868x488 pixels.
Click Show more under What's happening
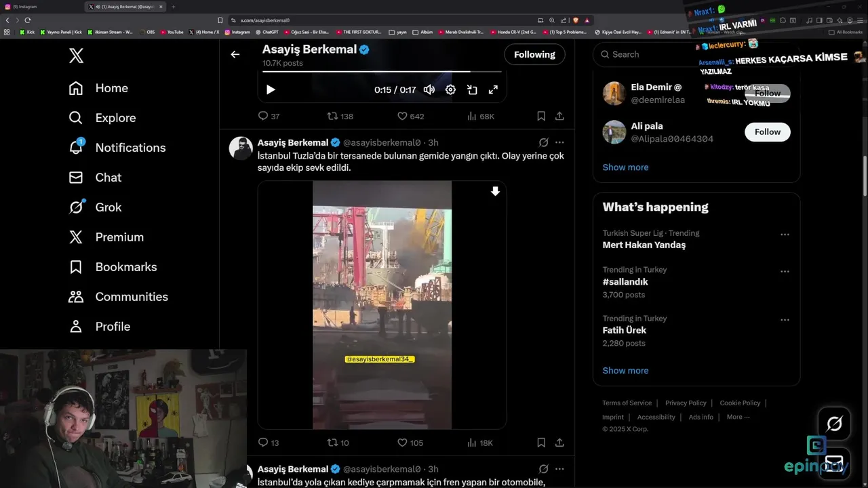click(625, 371)
